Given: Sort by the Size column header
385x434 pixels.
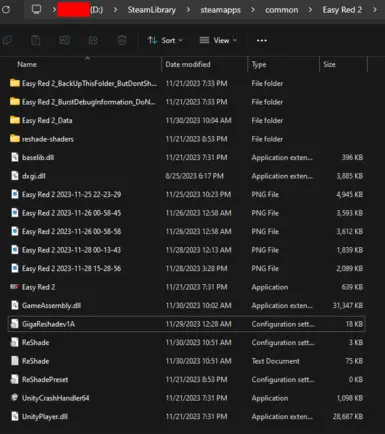Looking at the screenshot, I should pyautogui.click(x=329, y=64).
